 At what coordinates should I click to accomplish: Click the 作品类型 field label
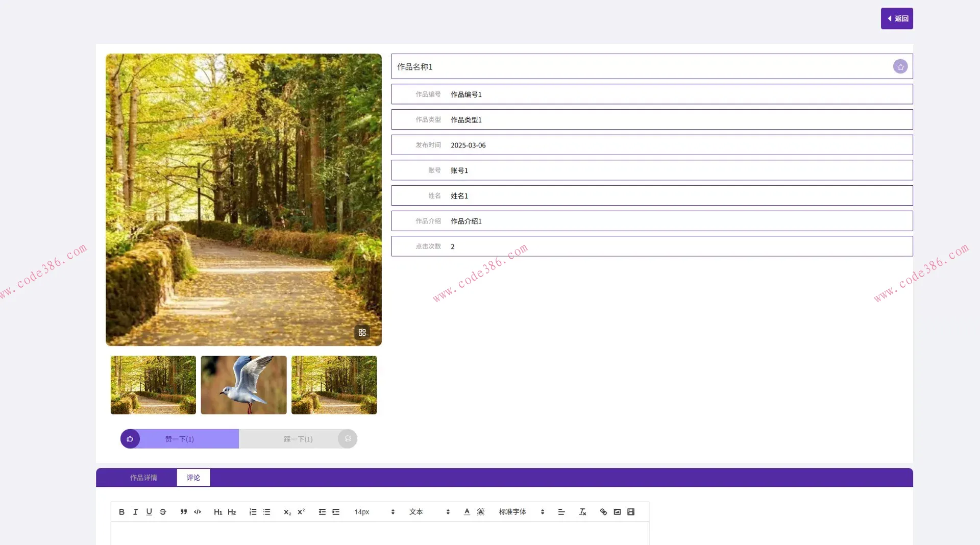(428, 119)
